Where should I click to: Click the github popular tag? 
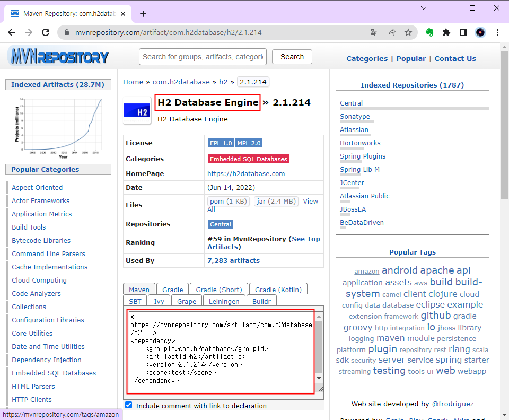(436, 316)
